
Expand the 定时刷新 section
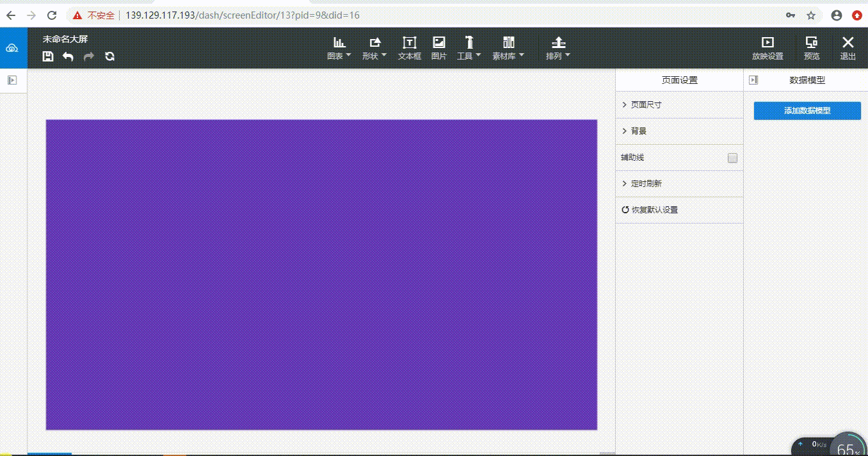click(680, 183)
